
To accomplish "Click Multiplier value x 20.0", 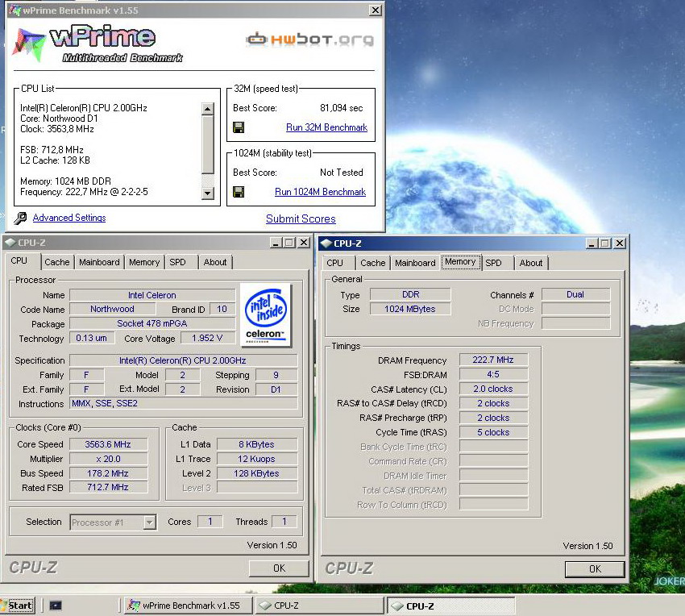I will (x=108, y=459).
